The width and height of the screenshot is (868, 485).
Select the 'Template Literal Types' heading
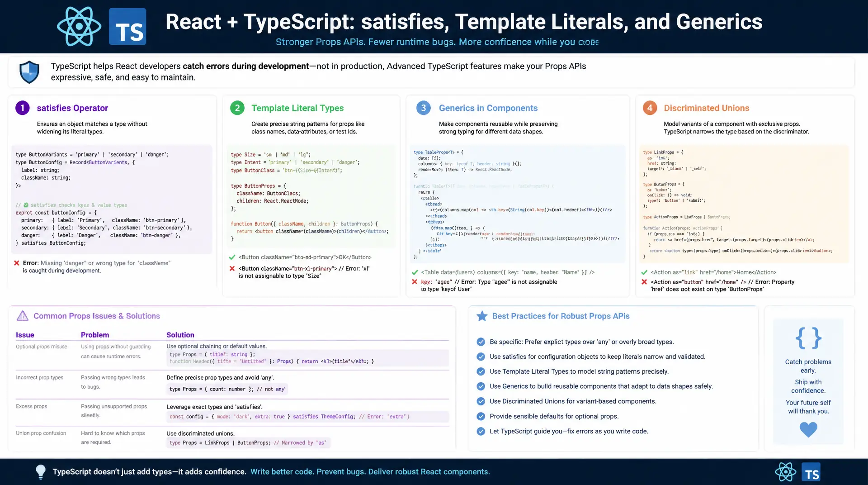tap(297, 108)
